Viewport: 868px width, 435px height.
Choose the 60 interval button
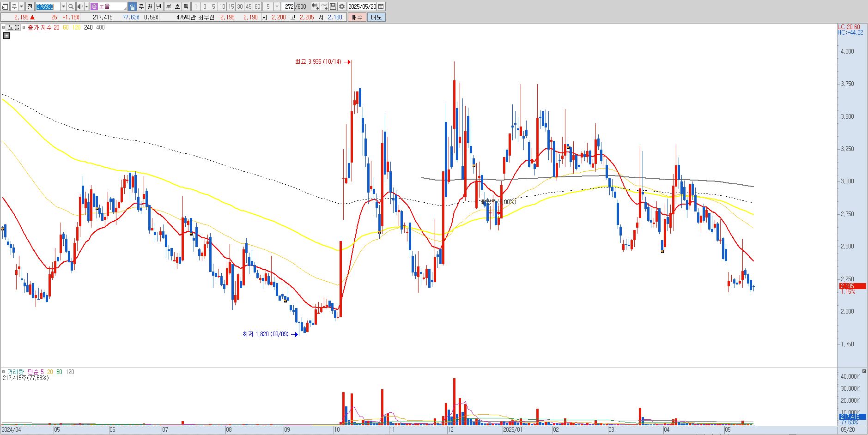tap(257, 6)
